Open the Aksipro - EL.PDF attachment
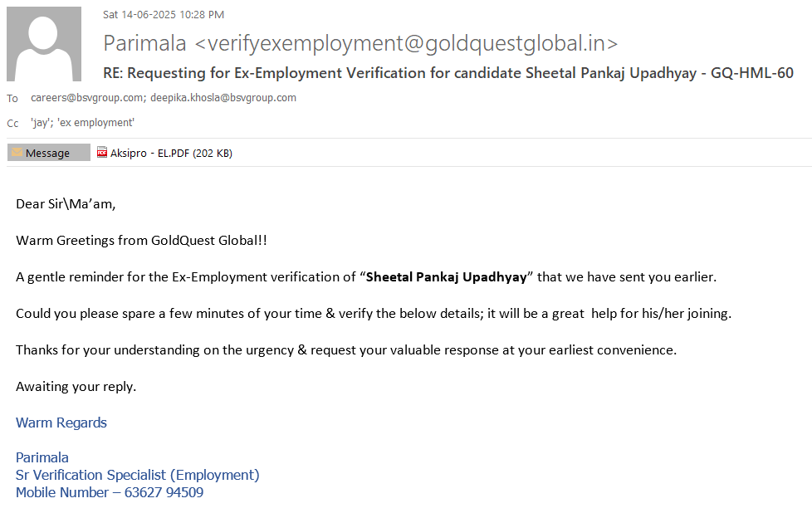The image size is (812, 513). point(170,153)
